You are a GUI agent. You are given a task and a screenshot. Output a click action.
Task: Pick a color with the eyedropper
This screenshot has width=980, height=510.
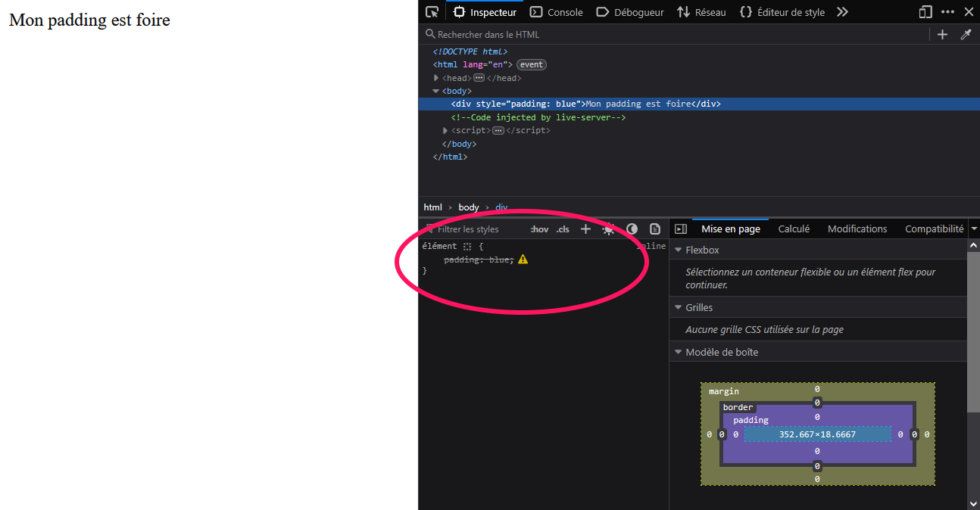click(966, 34)
